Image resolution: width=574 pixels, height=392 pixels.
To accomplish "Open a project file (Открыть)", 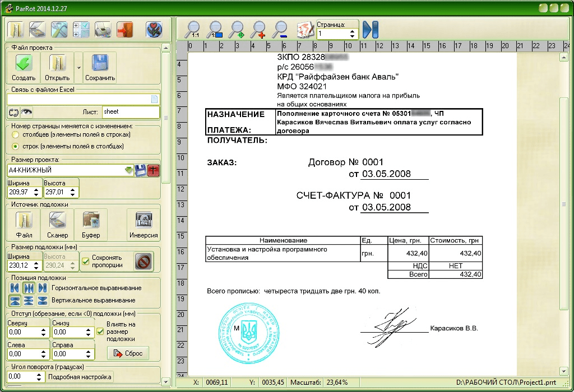I will pyautogui.click(x=57, y=68).
